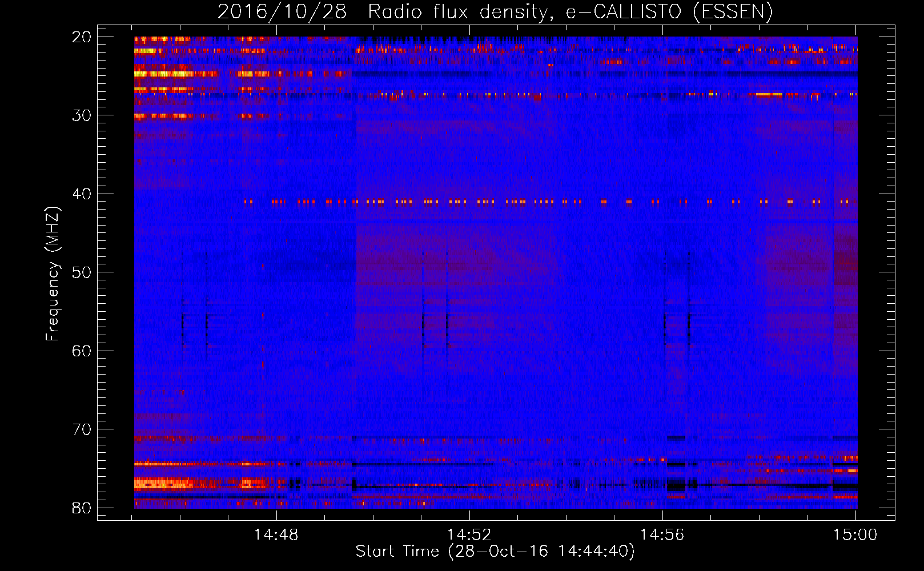Screen dimensions: 924x571
Task: Click the 14:56 time tick label
Action: [662, 535]
